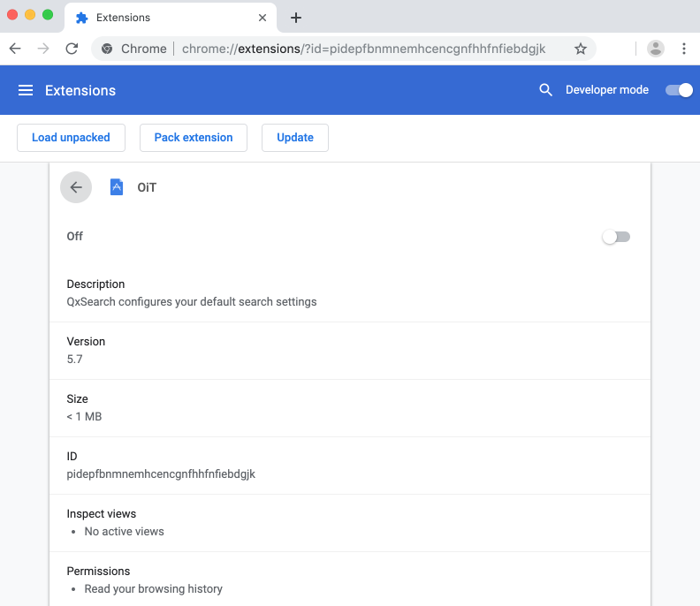This screenshot has height=606, width=700.
Task: Search extensions with the magnifier icon
Action: pos(545,90)
